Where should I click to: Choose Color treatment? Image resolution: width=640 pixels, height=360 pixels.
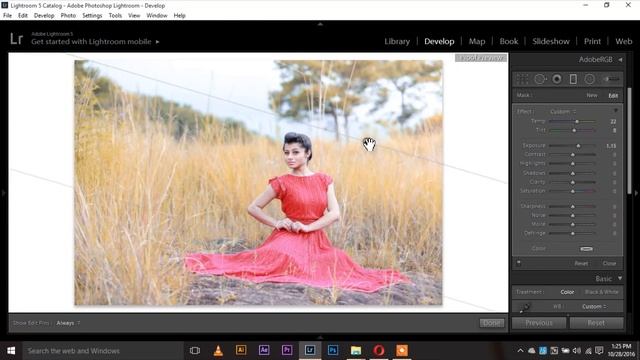567,292
